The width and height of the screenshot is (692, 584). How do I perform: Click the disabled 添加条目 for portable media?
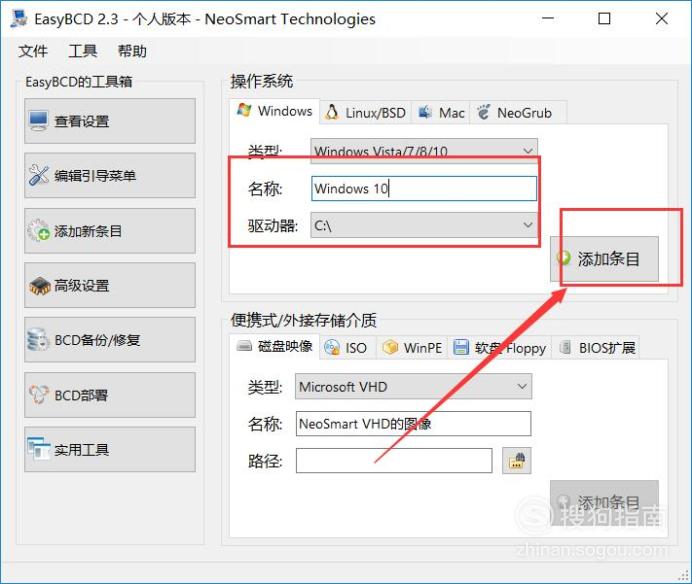tap(604, 502)
